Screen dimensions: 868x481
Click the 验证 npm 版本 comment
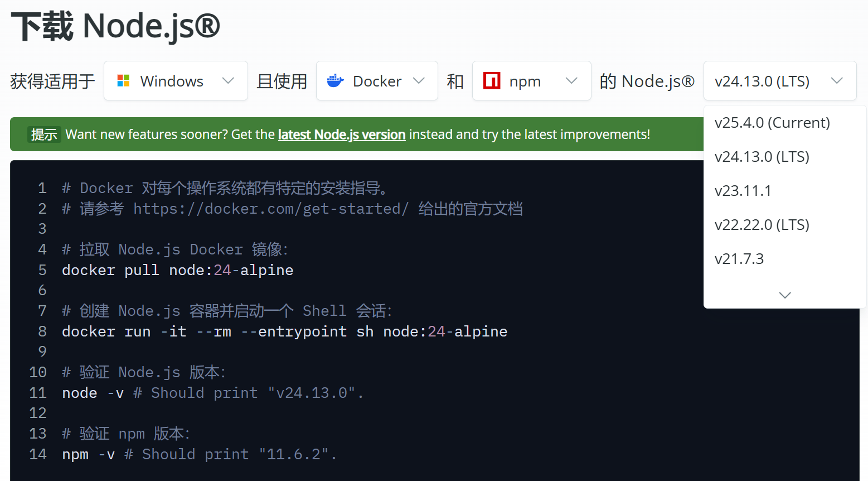[125, 434]
